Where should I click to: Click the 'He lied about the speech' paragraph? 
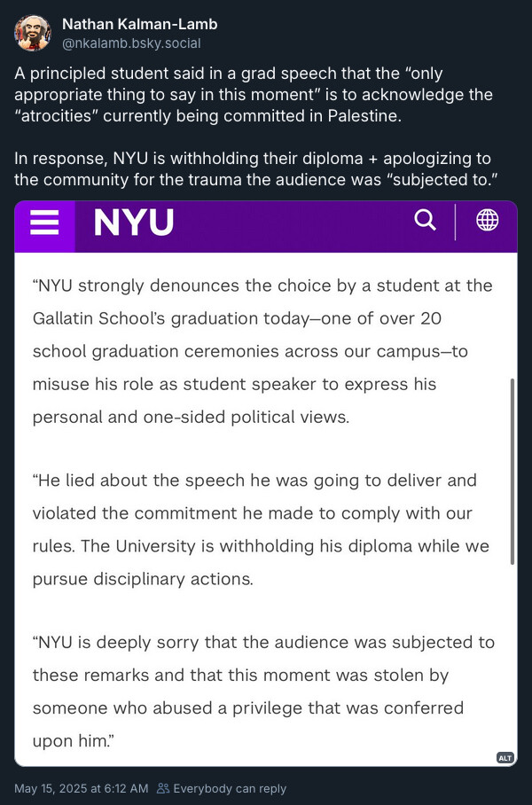pos(261,529)
